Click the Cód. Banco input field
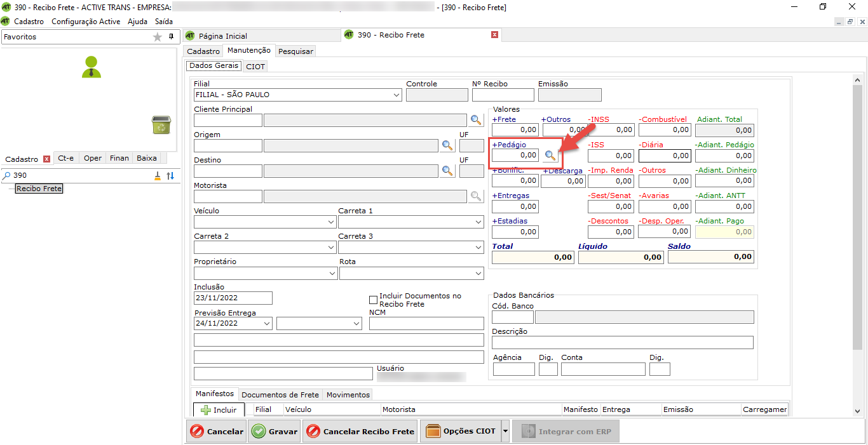The width and height of the screenshot is (868, 445). 513,317
